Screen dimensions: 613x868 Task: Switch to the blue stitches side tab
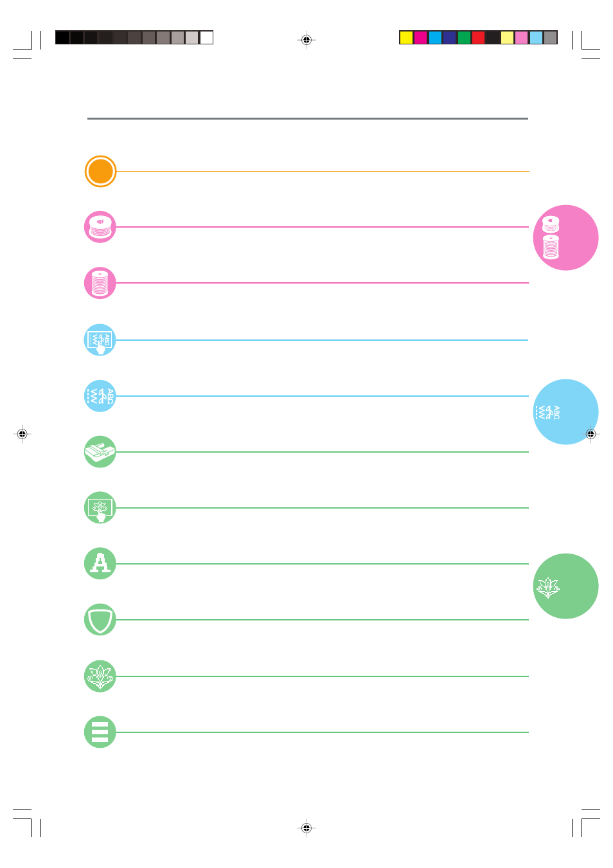[x=565, y=412]
